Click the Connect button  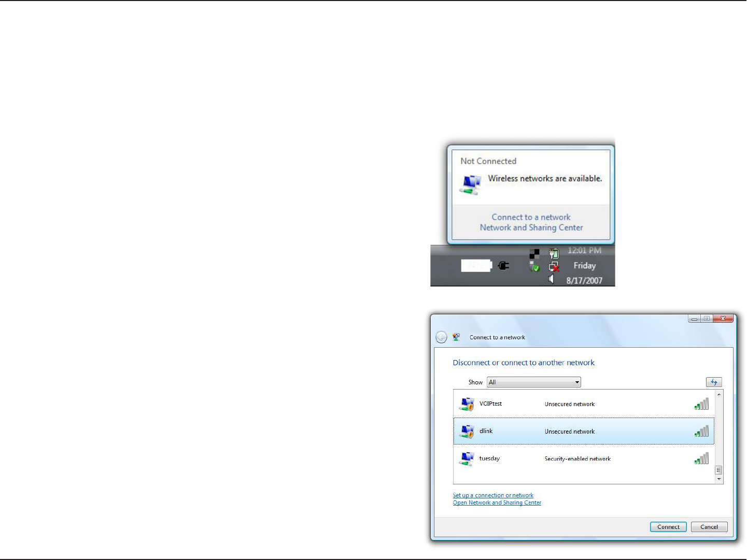[668, 527]
